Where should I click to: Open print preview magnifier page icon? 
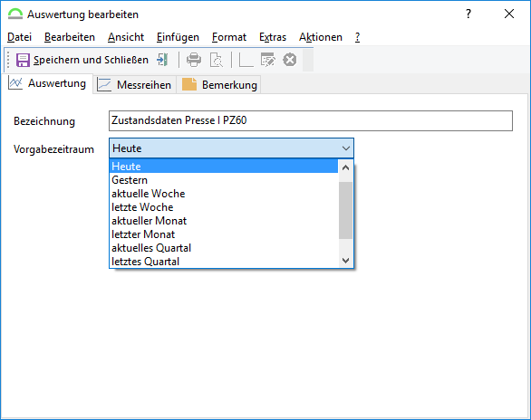[x=216, y=60]
